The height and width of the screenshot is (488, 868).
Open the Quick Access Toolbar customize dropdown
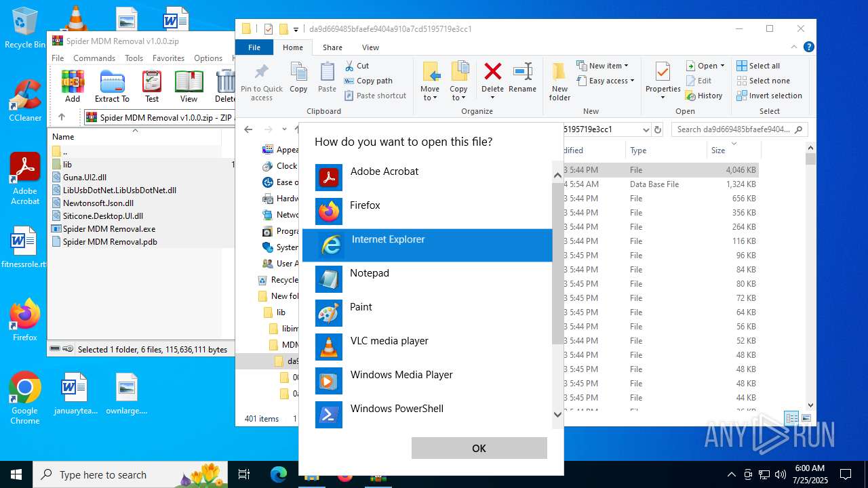pyautogui.click(x=296, y=29)
